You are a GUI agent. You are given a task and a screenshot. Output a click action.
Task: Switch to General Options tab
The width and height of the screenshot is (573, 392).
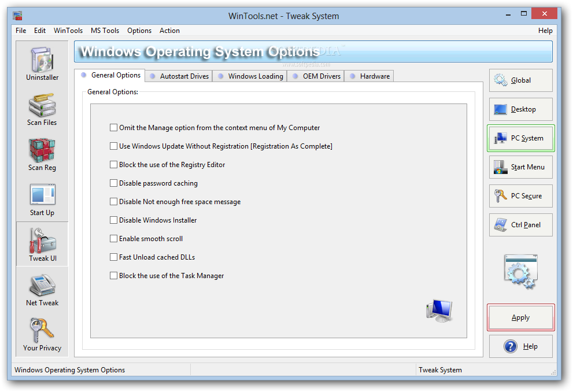click(x=110, y=75)
